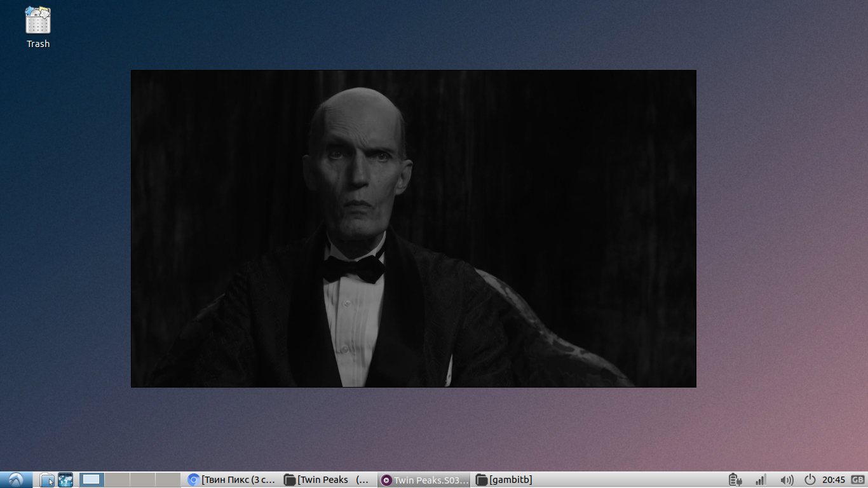Check the battery status tray icon
Image resolution: width=868 pixels, height=488 pixels.
tap(735, 480)
